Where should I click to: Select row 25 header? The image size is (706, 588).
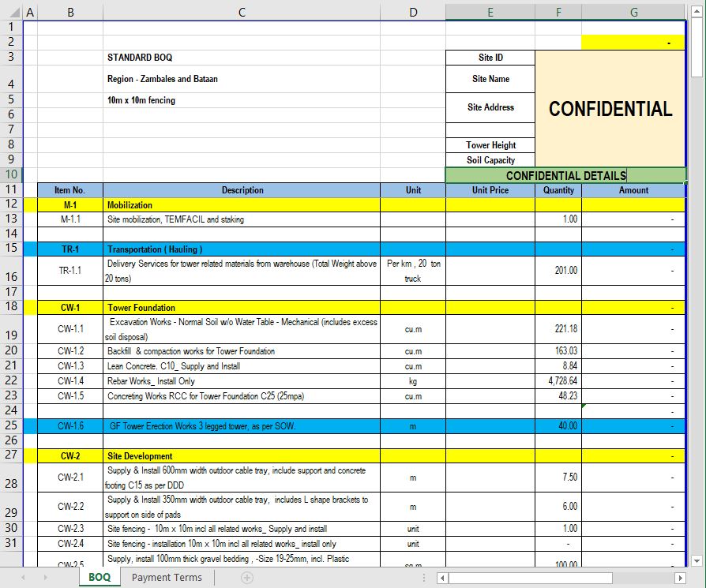[x=11, y=425]
